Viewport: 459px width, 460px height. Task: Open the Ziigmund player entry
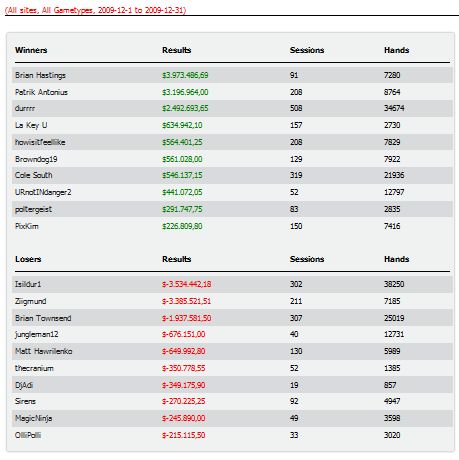pos(31,301)
